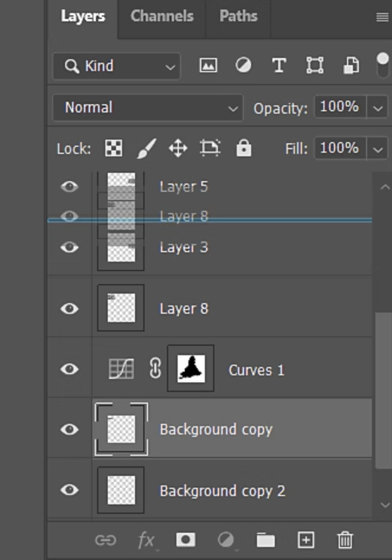Image resolution: width=392 pixels, height=560 pixels.
Task: Add a layer mask
Action: pos(185,539)
